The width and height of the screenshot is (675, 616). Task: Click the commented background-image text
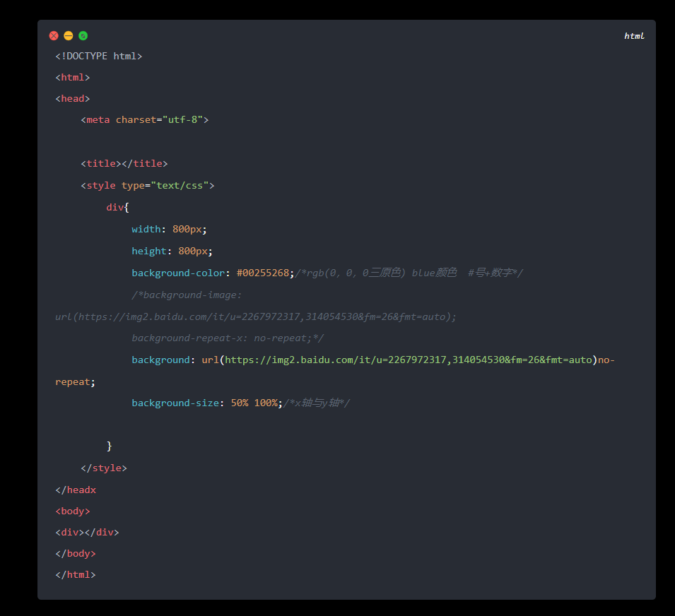click(x=187, y=295)
